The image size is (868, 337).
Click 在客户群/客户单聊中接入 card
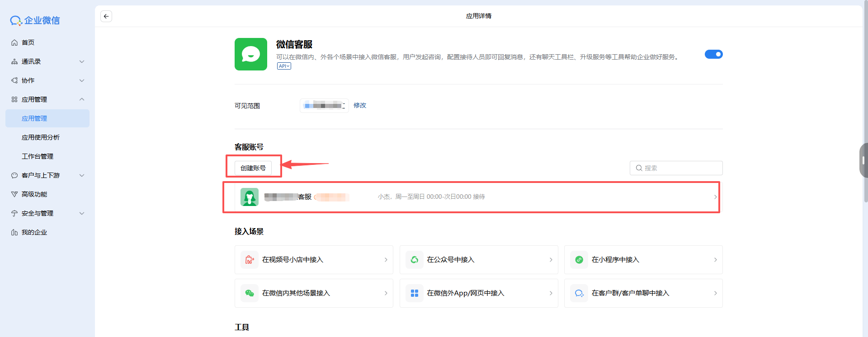tap(643, 293)
